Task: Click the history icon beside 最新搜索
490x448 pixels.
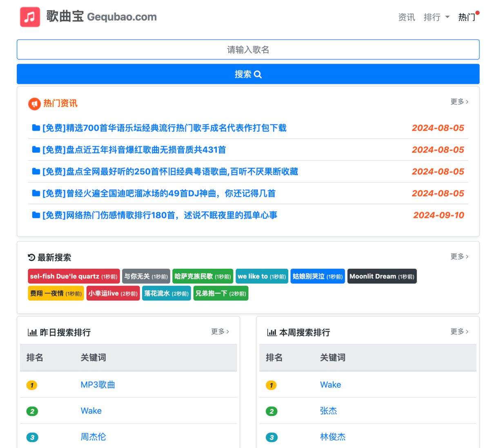Action: (x=31, y=257)
